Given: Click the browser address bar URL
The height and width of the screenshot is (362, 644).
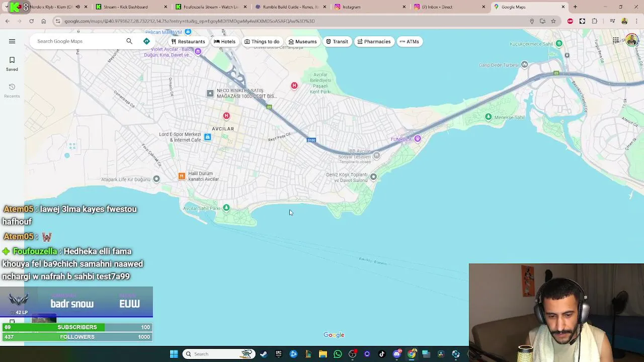Looking at the screenshot, I should (x=190, y=21).
